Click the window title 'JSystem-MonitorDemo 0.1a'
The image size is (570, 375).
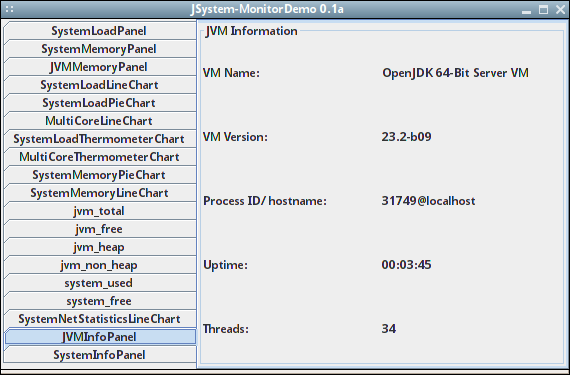click(267, 9)
